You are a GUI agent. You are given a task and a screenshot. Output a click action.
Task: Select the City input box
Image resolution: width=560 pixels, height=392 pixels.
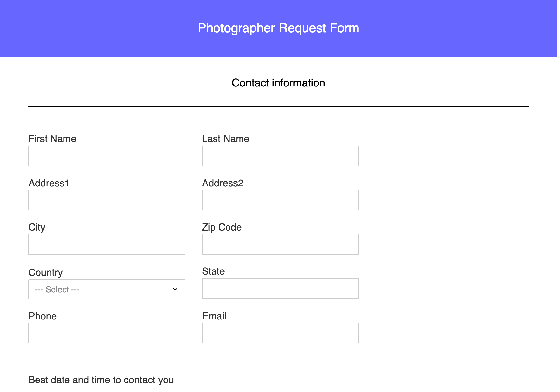[x=107, y=244]
